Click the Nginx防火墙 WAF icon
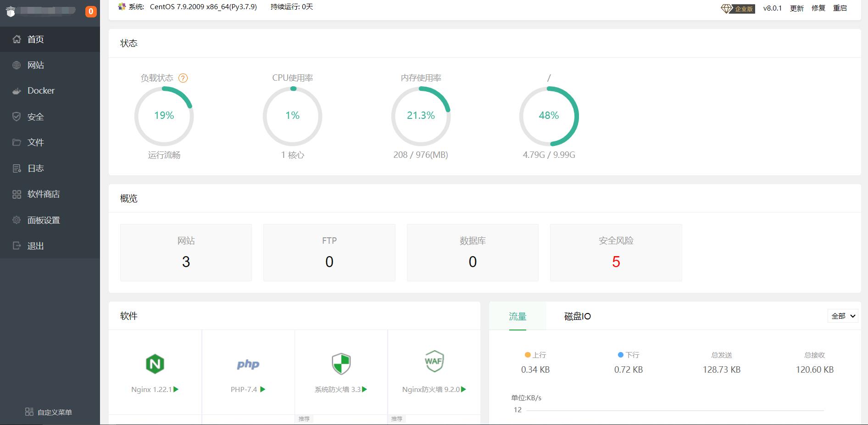 click(x=434, y=361)
